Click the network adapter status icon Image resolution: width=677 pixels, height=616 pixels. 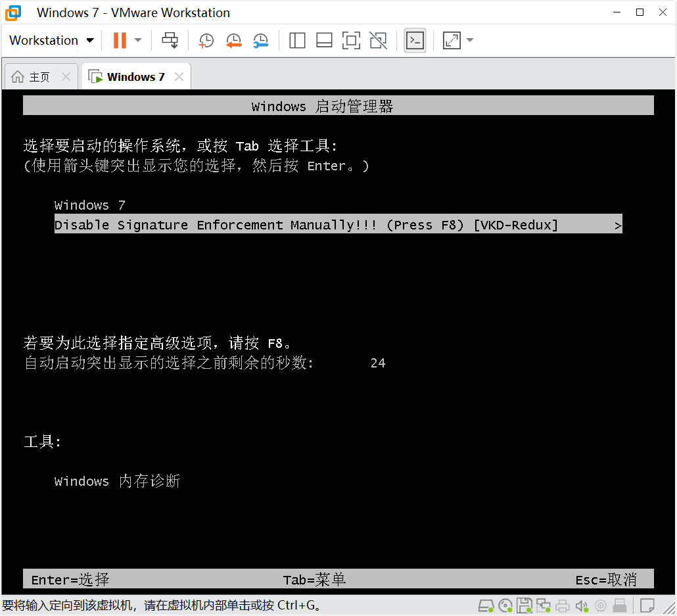pos(543,605)
